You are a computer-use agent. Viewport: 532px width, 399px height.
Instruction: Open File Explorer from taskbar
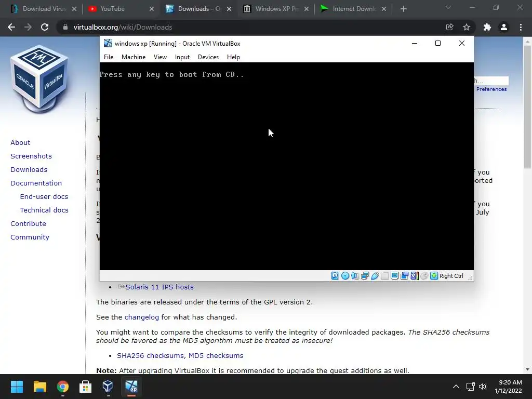(x=39, y=387)
